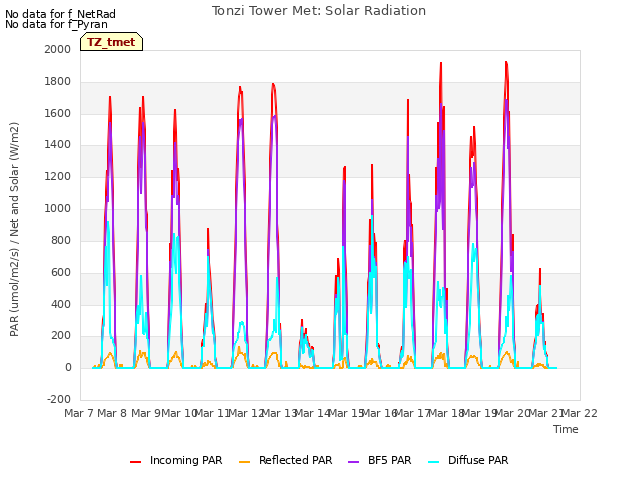Select the Reflected PAR legend entry

click(x=285, y=460)
